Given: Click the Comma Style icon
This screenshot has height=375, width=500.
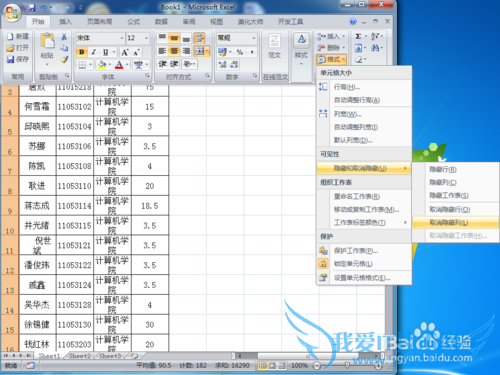Looking at the screenshot, I should pyautogui.click(x=252, y=52).
